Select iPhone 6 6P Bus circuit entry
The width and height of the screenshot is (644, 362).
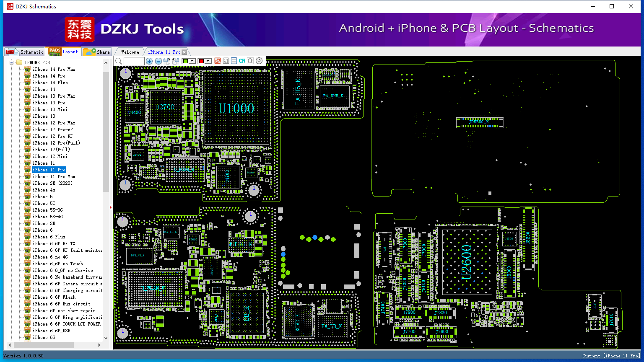(x=62, y=304)
